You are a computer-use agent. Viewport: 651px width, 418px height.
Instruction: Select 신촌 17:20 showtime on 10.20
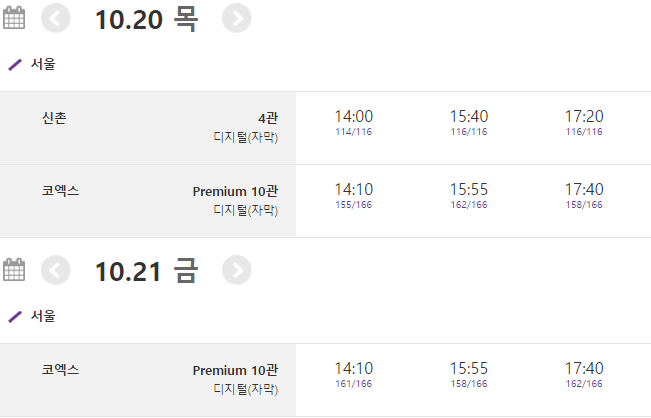(584, 122)
